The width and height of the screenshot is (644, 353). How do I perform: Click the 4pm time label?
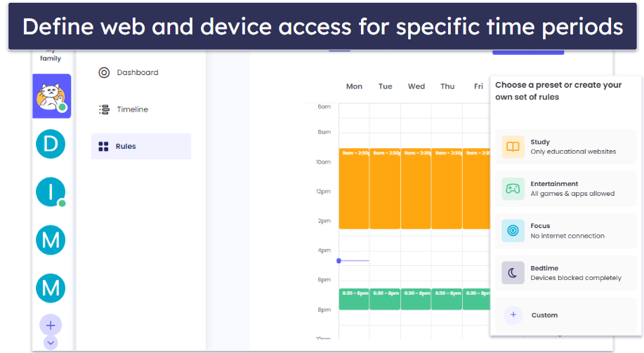pos(324,250)
